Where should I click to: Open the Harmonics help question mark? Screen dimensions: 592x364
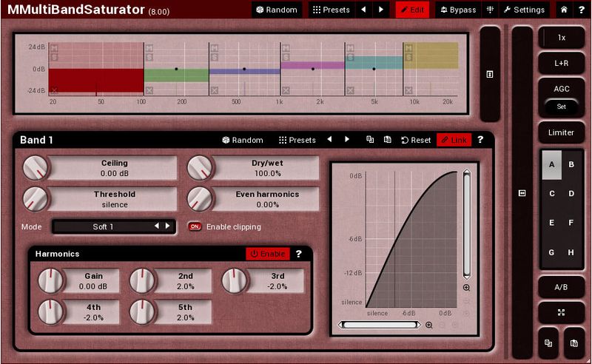coord(299,254)
